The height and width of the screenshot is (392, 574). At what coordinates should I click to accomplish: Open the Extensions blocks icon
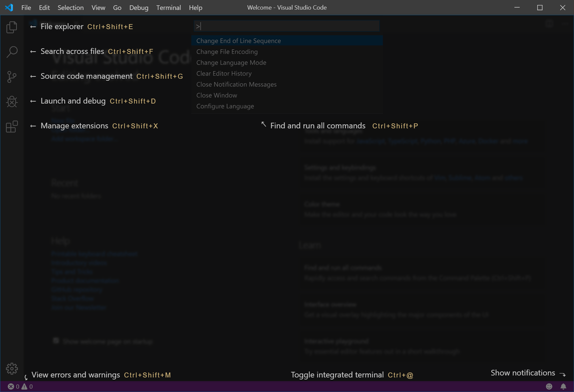pos(12,126)
